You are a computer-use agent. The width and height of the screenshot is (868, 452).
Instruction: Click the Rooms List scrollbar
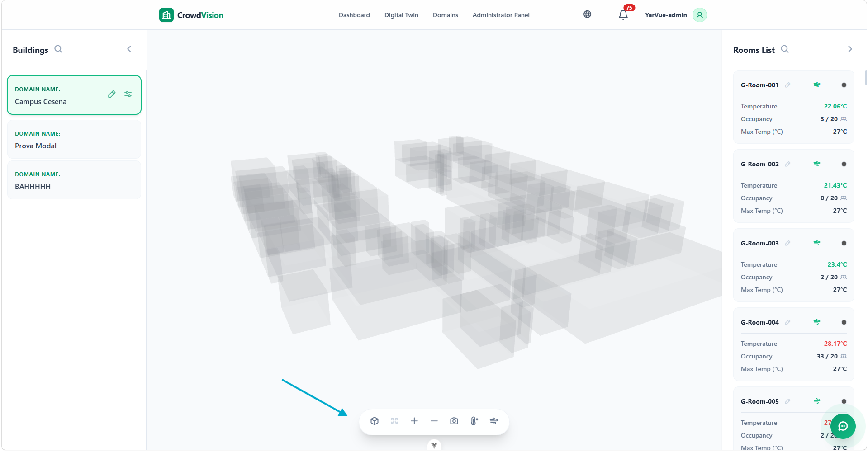point(865,78)
